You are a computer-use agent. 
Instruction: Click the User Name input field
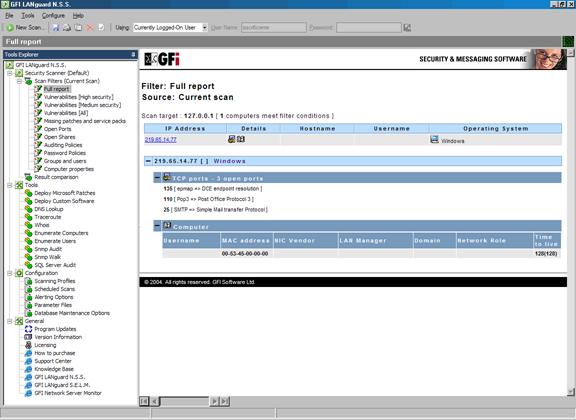pos(274,28)
